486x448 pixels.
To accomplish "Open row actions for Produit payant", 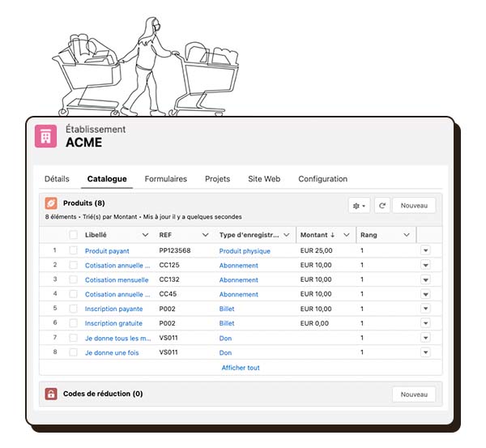I will [426, 251].
